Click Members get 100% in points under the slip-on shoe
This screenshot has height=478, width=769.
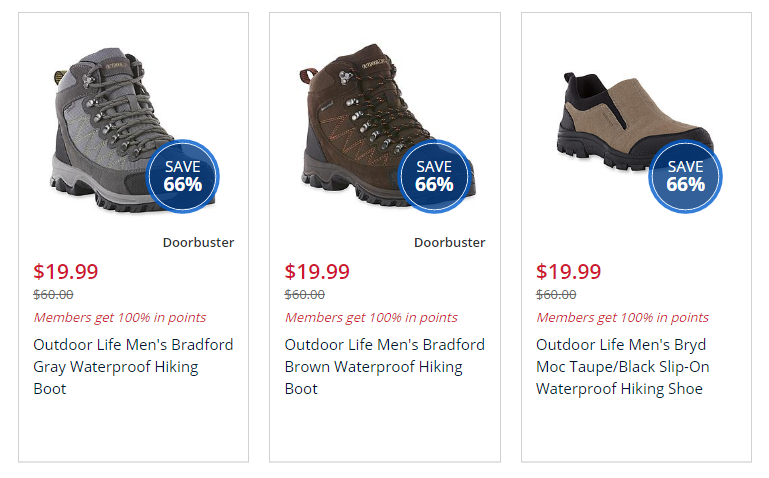[x=622, y=317]
